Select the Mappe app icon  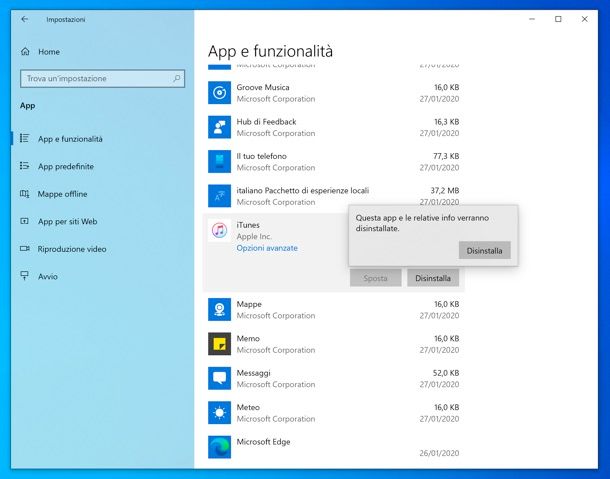tap(219, 309)
